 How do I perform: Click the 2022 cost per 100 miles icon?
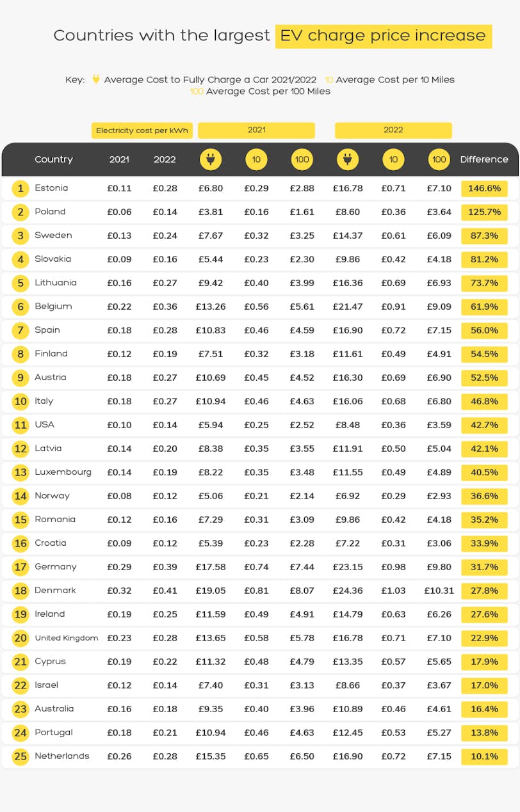point(439,159)
